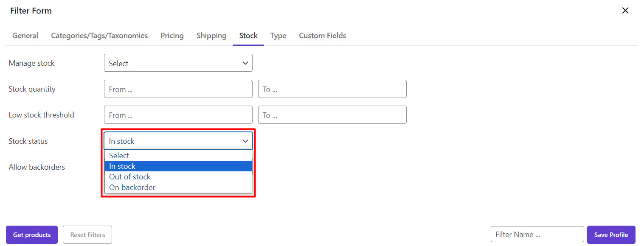Click the Stock status dropdown box
644x246 pixels.
(178, 141)
